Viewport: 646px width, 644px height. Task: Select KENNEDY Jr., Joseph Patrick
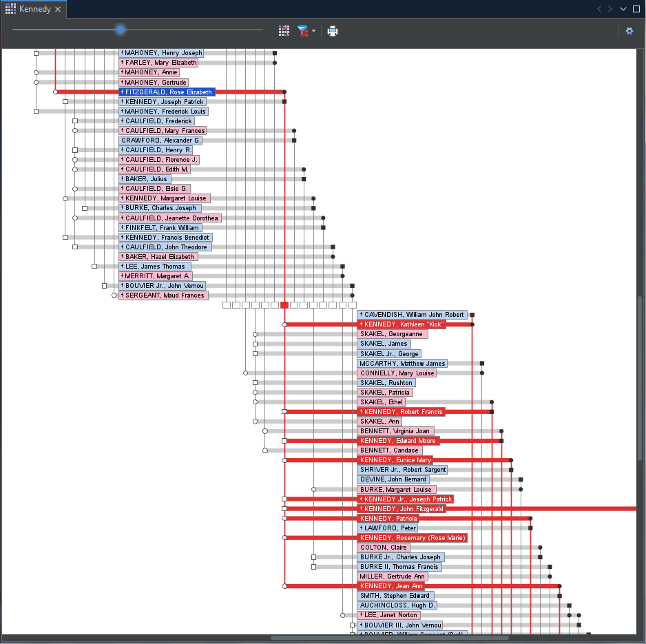pos(406,499)
